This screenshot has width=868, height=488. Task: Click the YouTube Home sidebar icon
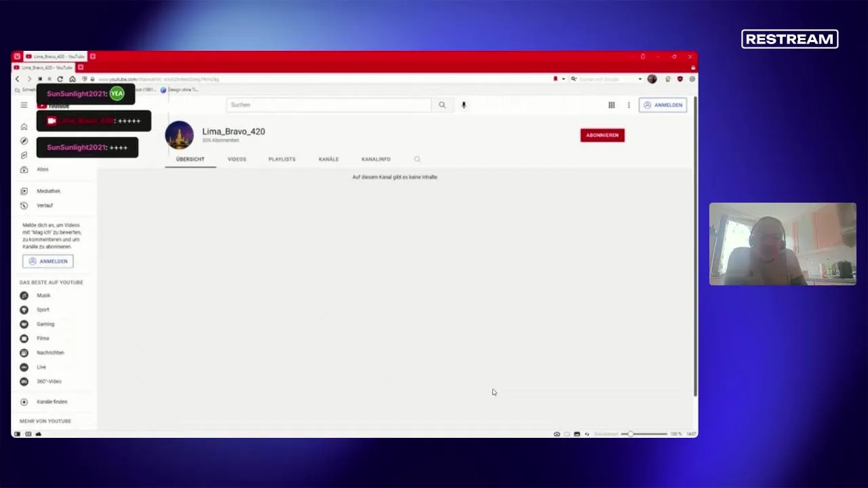24,127
